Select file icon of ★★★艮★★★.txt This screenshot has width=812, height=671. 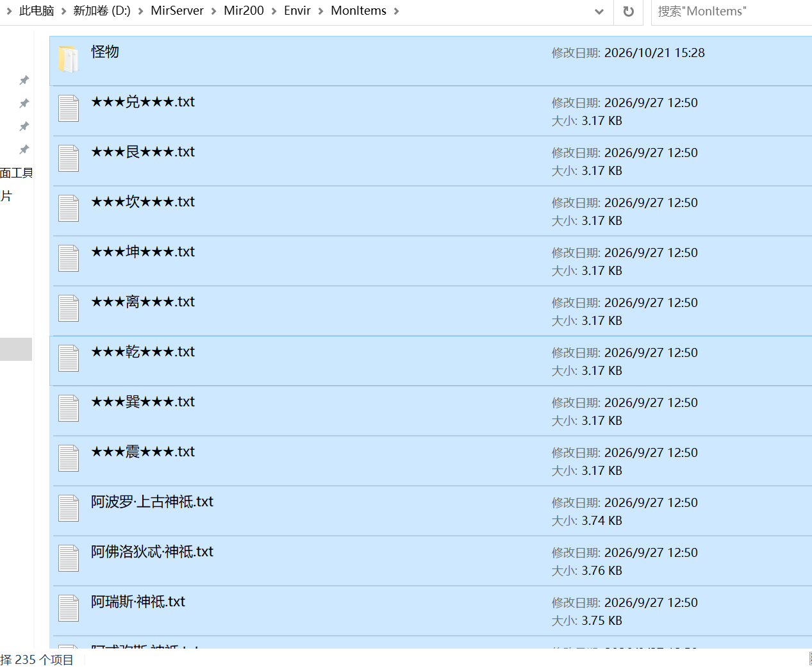point(69,159)
